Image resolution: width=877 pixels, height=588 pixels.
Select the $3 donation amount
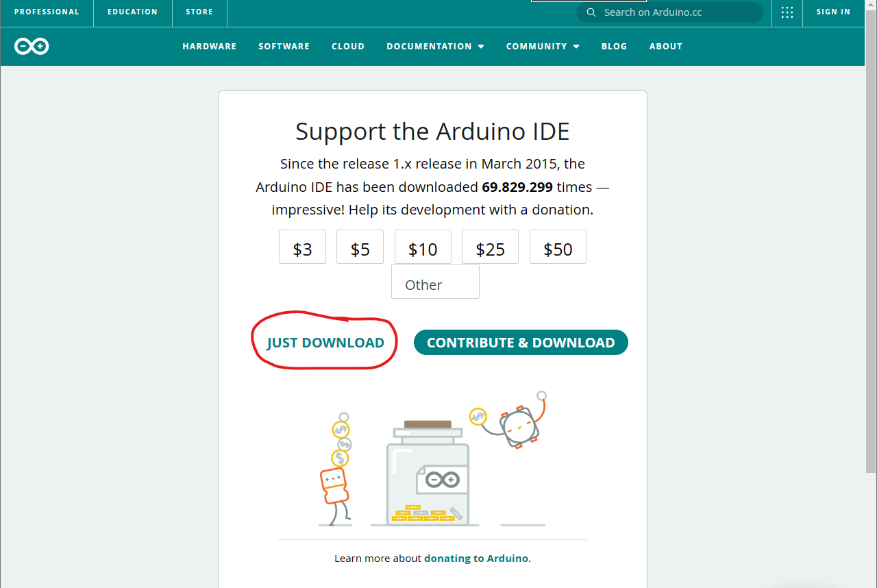pos(302,248)
